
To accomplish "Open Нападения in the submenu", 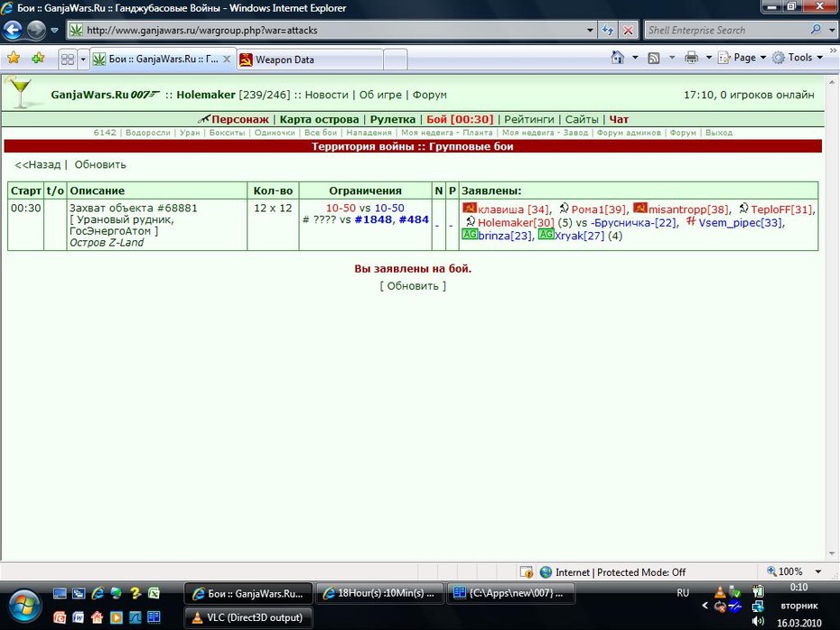I will click(369, 133).
